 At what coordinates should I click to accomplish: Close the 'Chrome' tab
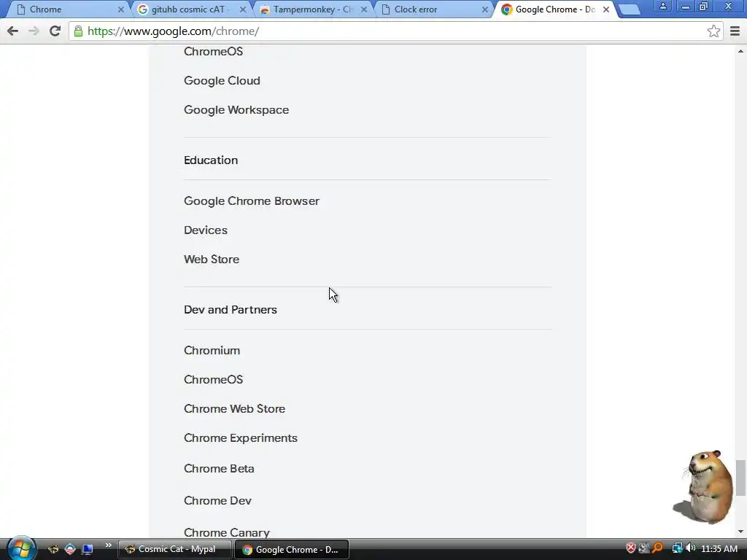121,9
